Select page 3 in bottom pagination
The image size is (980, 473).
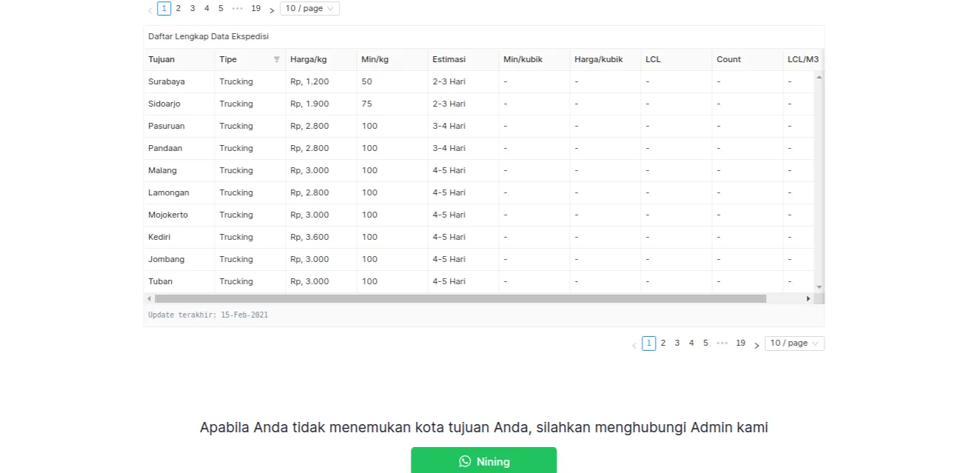(677, 343)
